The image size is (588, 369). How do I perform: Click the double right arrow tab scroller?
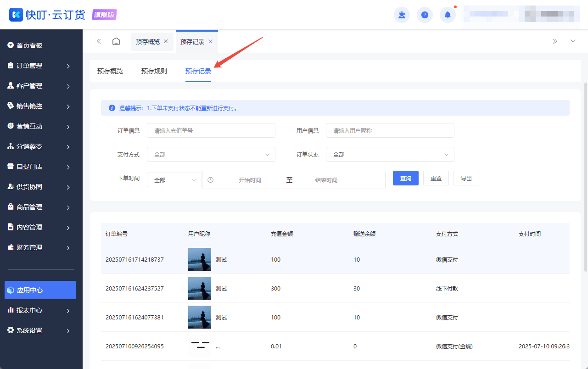tap(555, 41)
